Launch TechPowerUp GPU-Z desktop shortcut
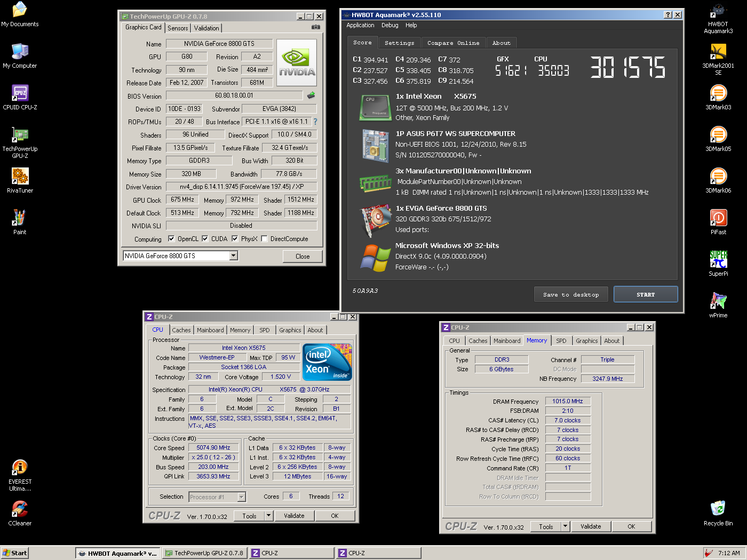The height and width of the screenshot is (560, 747). [x=20, y=142]
